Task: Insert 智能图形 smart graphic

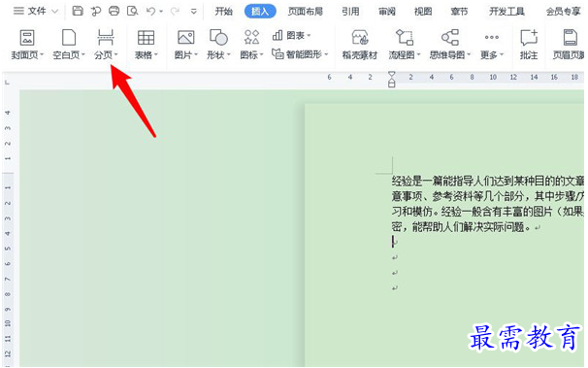Action: pyautogui.click(x=299, y=54)
